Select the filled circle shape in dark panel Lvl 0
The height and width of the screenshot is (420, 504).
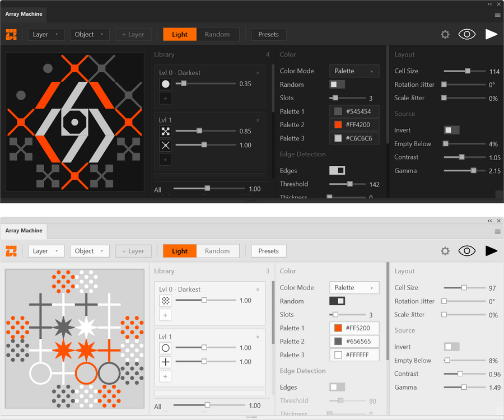pyautogui.click(x=166, y=84)
